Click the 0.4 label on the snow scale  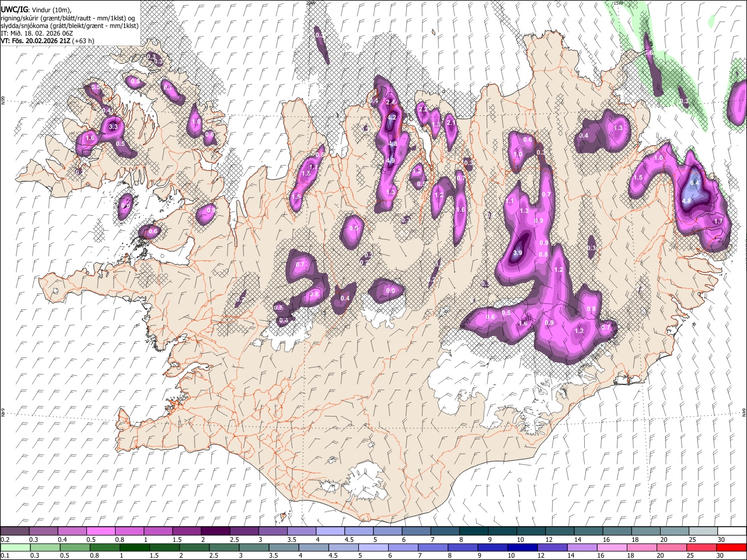coord(61,540)
